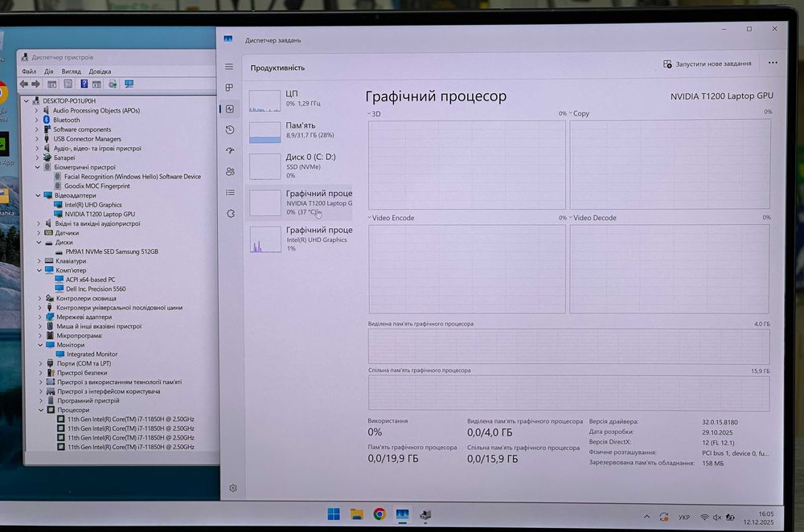Click muted volume tray icon
The height and width of the screenshot is (532, 804).
click(x=717, y=518)
